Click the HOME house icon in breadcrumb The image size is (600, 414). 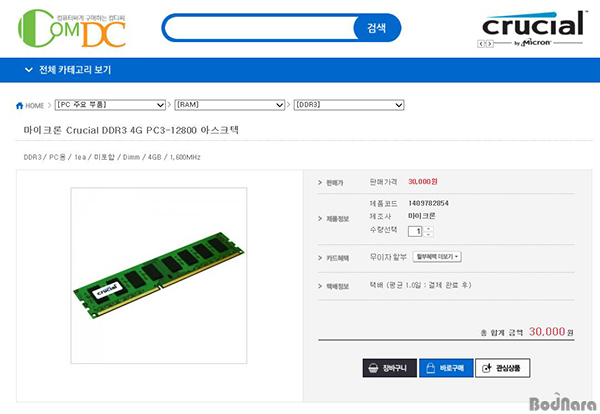click(x=20, y=106)
